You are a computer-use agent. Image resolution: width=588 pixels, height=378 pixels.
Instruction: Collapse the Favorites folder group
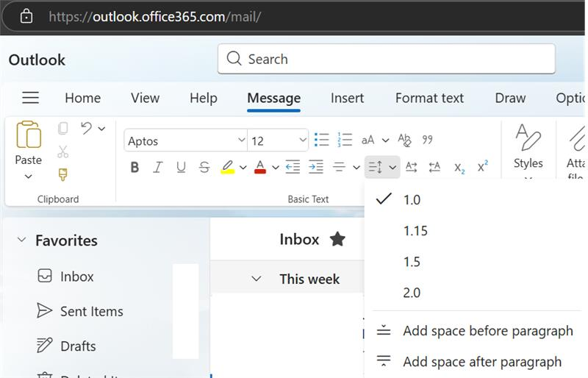coord(22,240)
